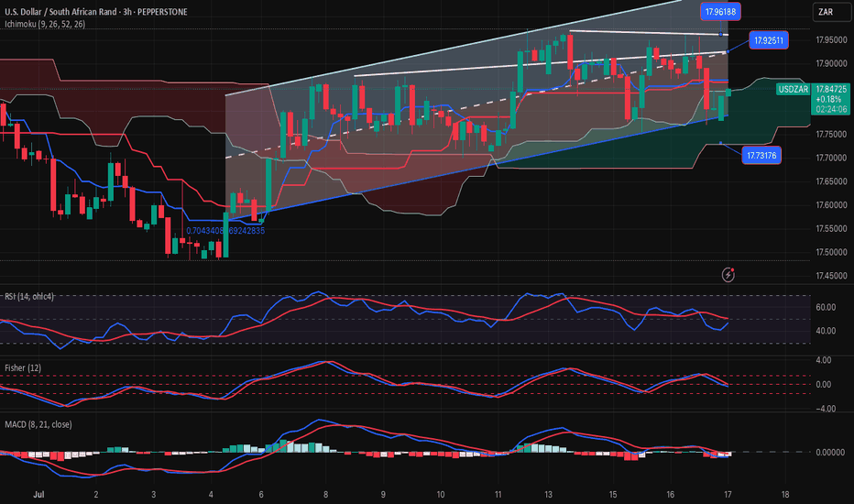Click the MACD 0.00000 axis label
Image resolution: width=854 pixels, height=504 pixels.
point(830,453)
